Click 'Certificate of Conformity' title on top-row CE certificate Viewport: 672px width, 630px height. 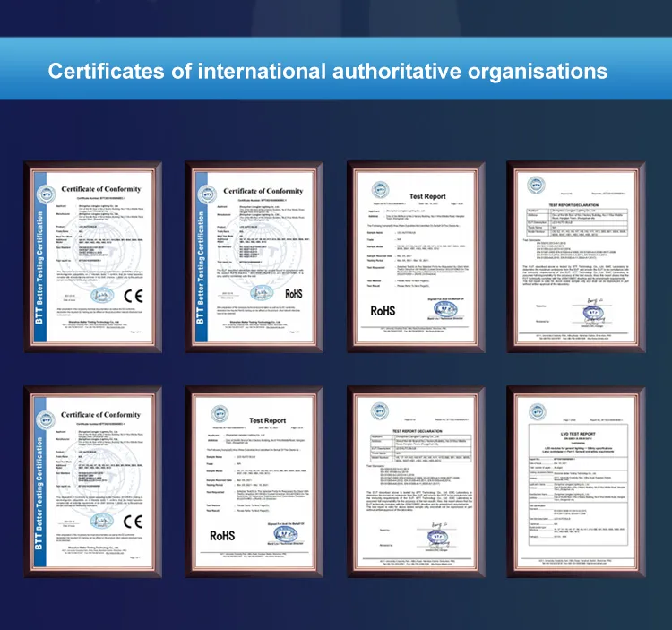(101, 189)
